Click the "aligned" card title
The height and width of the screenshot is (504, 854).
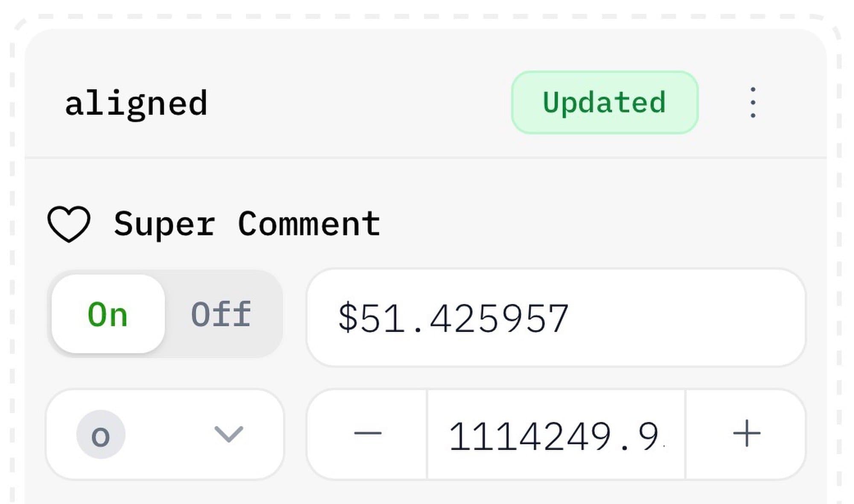tap(136, 103)
